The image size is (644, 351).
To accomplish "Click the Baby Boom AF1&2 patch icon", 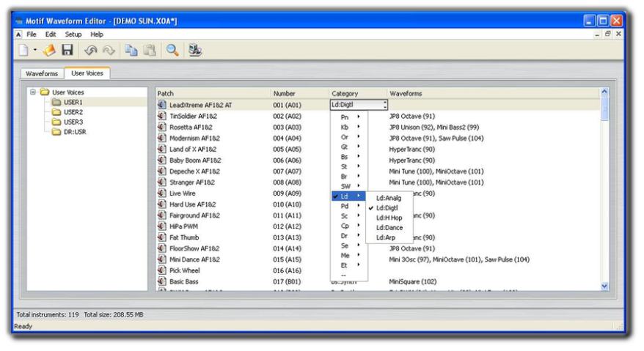I will coord(162,160).
